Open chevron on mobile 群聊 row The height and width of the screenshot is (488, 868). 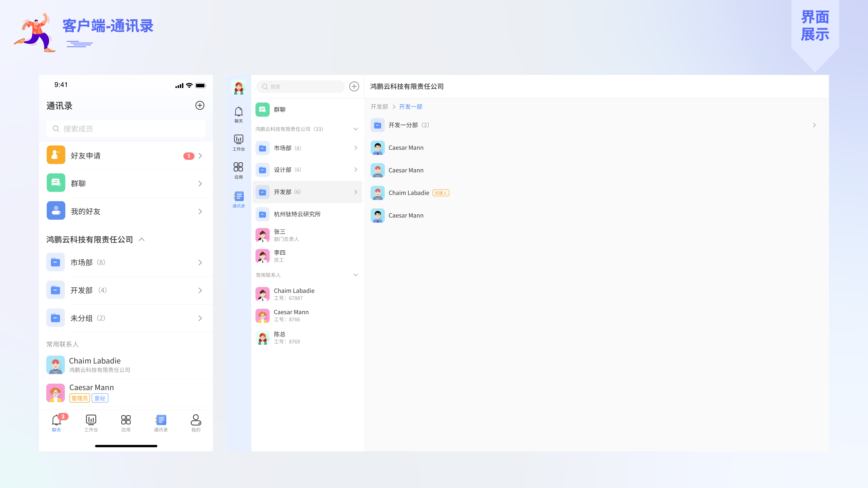pyautogui.click(x=200, y=184)
